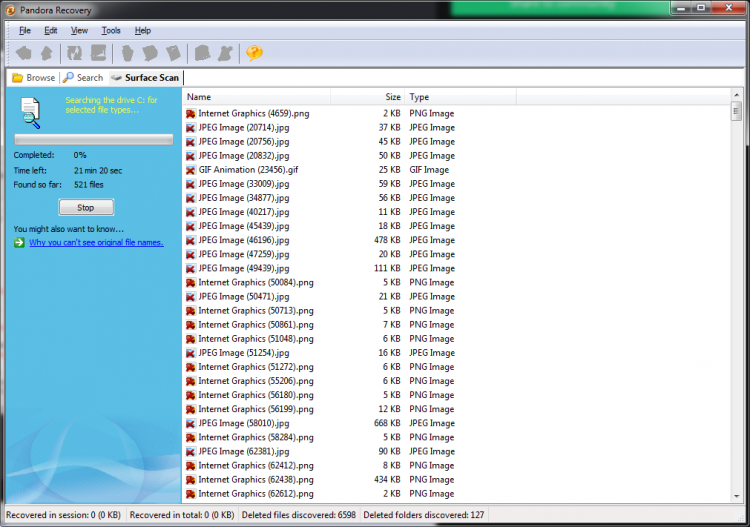The width and height of the screenshot is (750, 527).
Task: Click icon of JPEG Image (51254).jpg
Action: (x=191, y=353)
